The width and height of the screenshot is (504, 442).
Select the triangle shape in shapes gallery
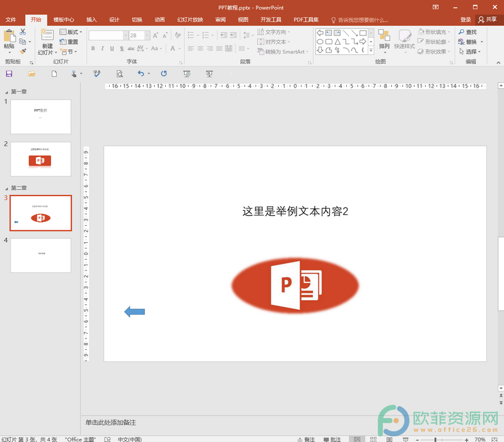337,42
